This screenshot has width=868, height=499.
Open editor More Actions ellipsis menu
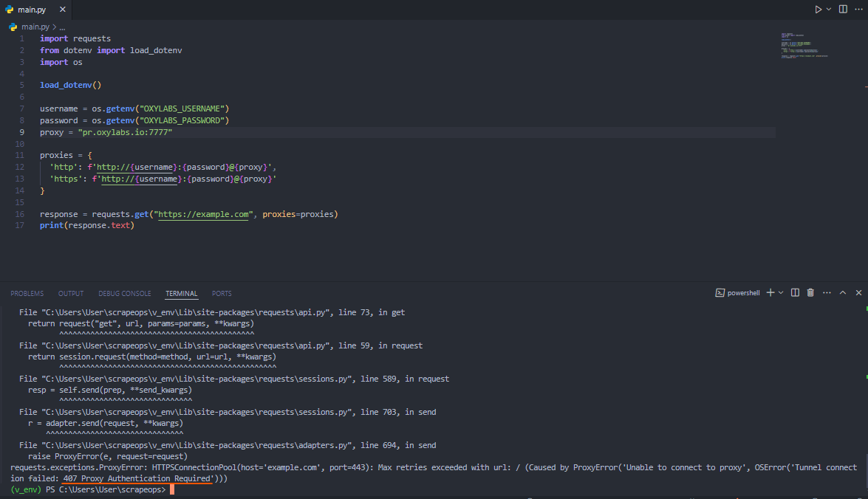tap(858, 10)
